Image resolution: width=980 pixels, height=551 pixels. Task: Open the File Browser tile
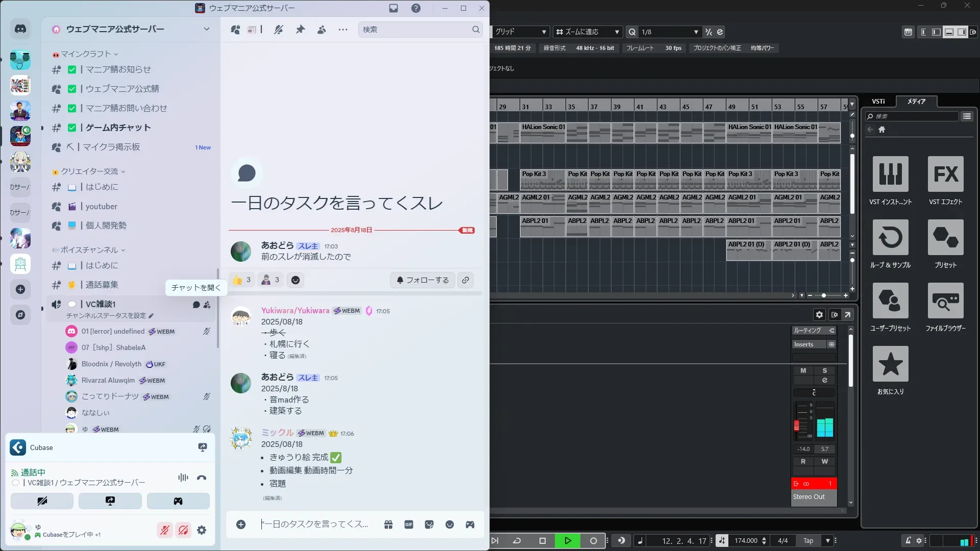(x=945, y=301)
